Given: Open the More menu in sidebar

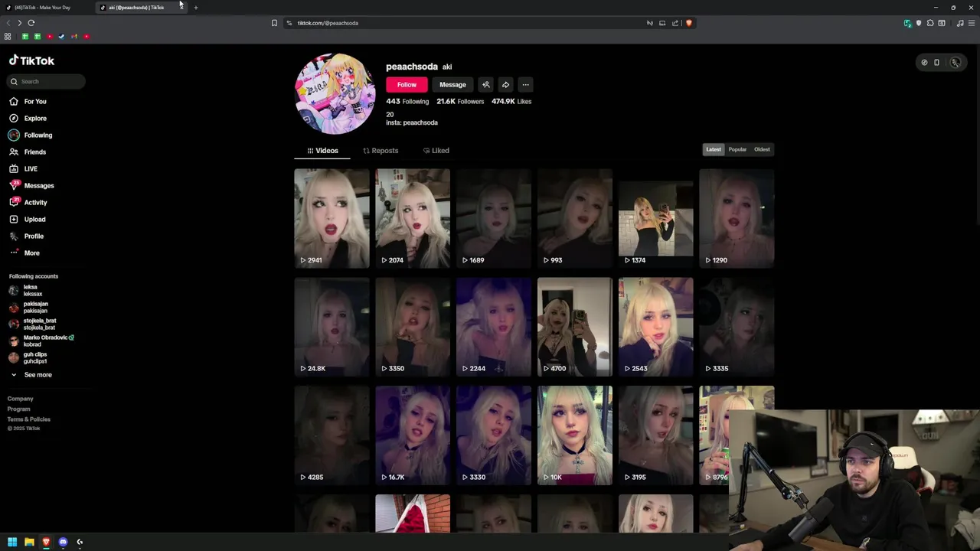Looking at the screenshot, I should (24, 253).
